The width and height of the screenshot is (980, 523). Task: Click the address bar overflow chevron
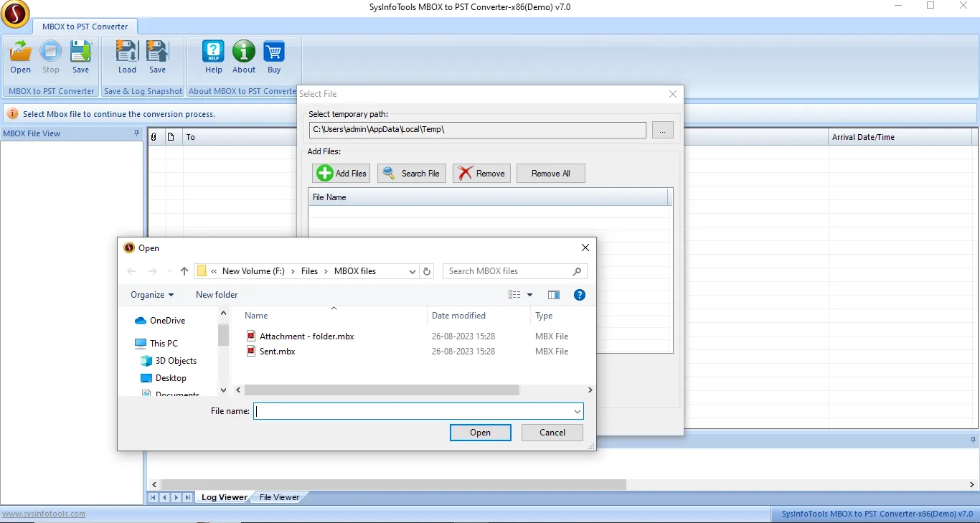point(214,271)
